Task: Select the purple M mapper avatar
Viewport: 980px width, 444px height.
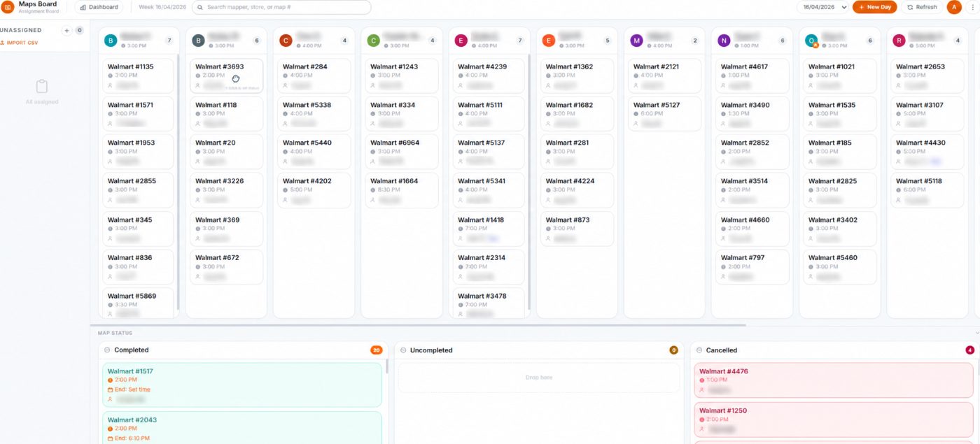Action: click(636, 41)
